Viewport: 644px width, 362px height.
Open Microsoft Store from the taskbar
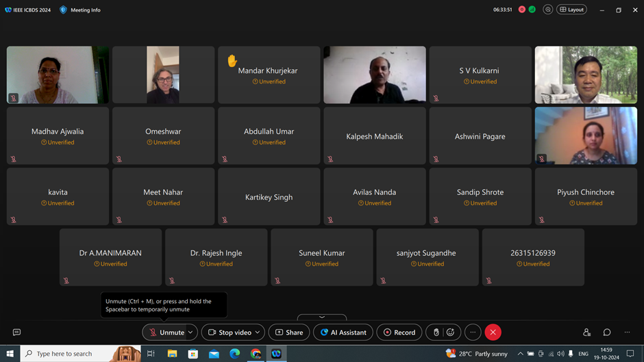click(193, 353)
